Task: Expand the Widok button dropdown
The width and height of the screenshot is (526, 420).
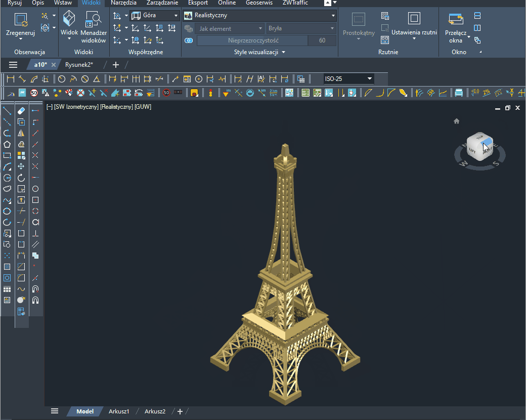Action: 69,39
